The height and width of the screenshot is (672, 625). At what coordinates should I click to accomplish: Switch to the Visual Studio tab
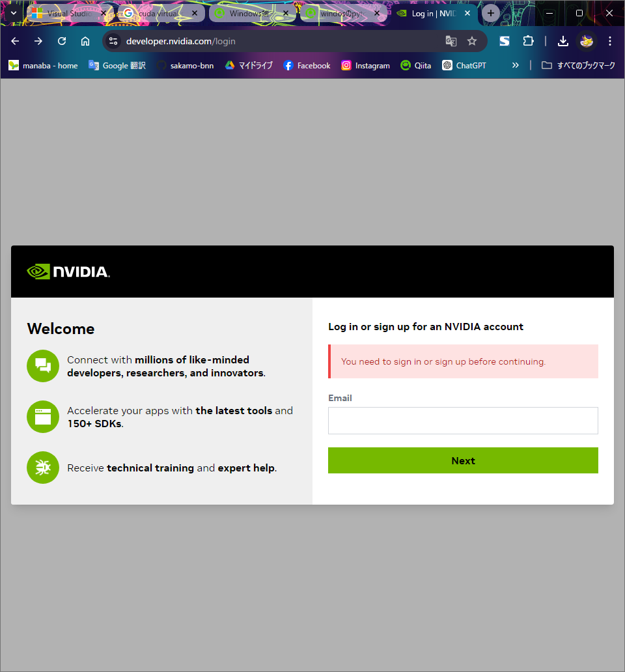pyautogui.click(x=64, y=13)
